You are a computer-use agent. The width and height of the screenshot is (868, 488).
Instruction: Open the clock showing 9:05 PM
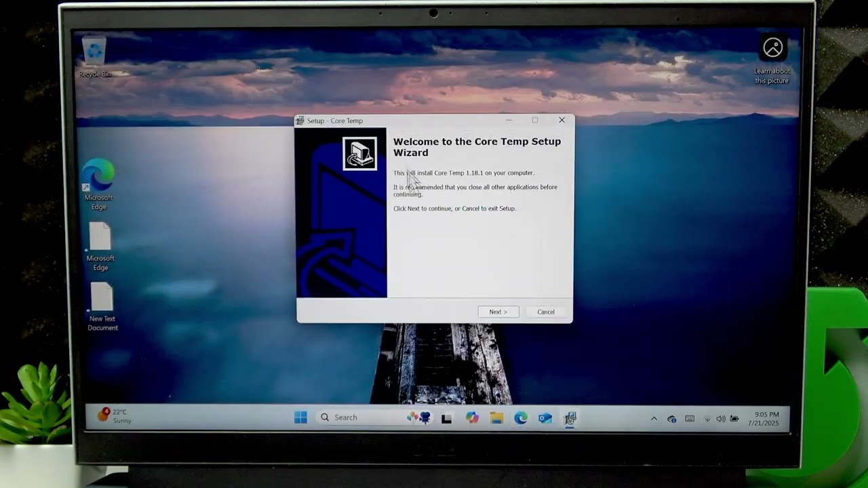pos(764,419)
